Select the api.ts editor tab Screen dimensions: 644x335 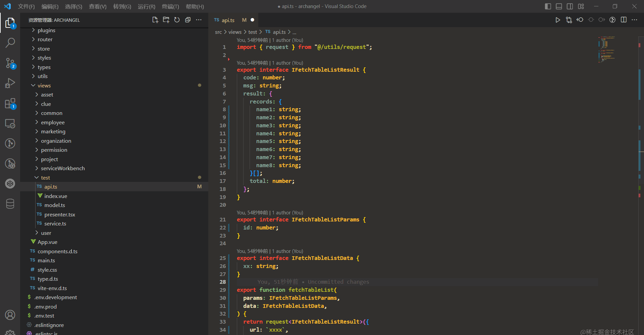234,20
